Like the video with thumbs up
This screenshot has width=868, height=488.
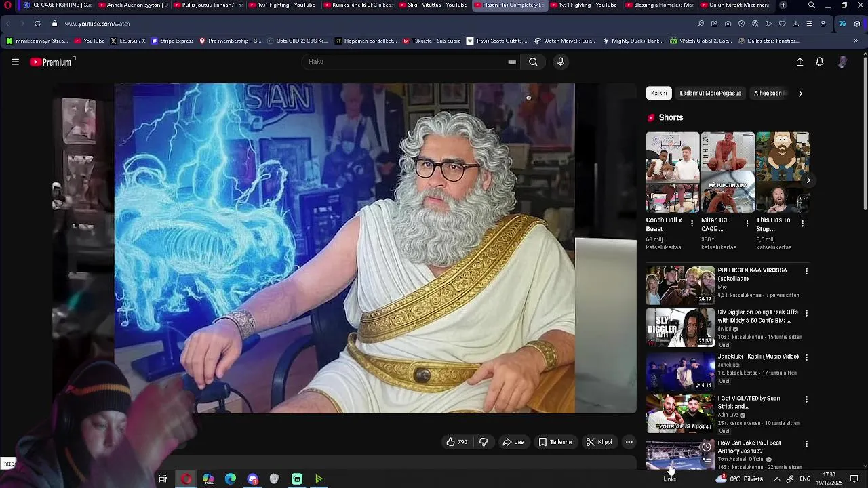tap(456, 442)
